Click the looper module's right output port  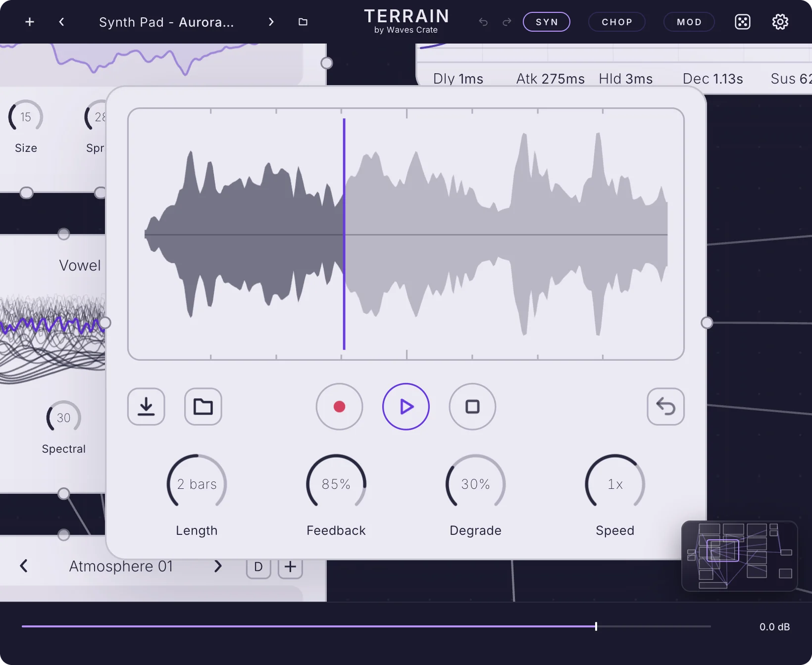pyautogui.click(x=707, y=323)
